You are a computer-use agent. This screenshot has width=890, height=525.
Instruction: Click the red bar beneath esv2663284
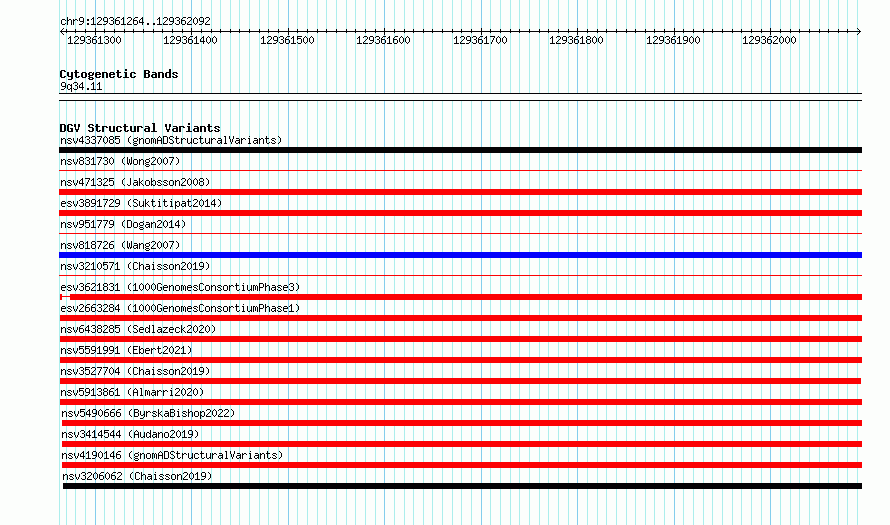pyautogui.click(x=460, y=318)
